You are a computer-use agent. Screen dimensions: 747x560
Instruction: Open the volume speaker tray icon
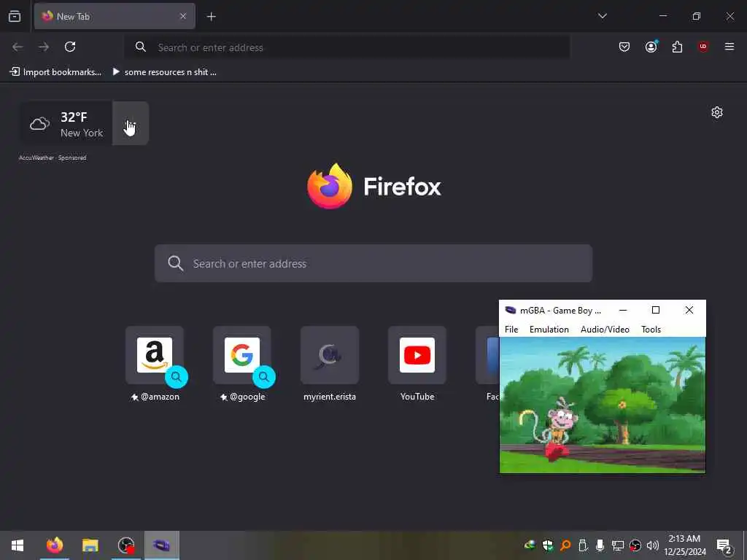click(653, 545)
